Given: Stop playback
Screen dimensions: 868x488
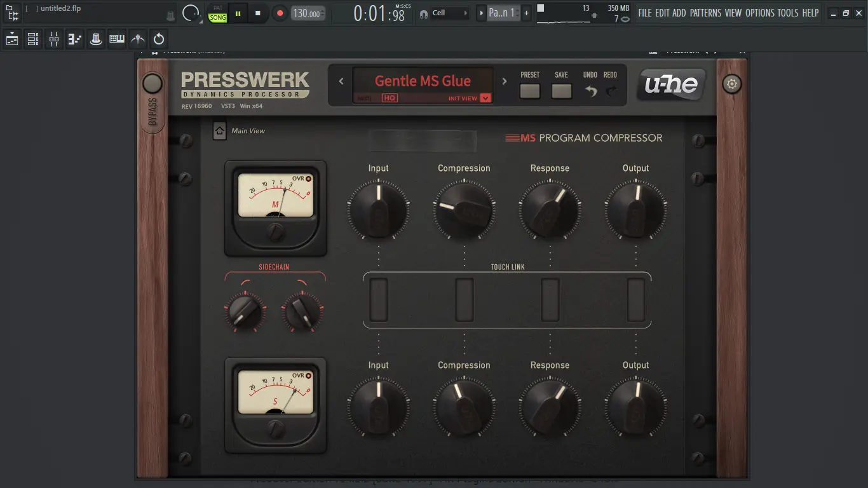Looking at the screenshot, I should 257,13.
